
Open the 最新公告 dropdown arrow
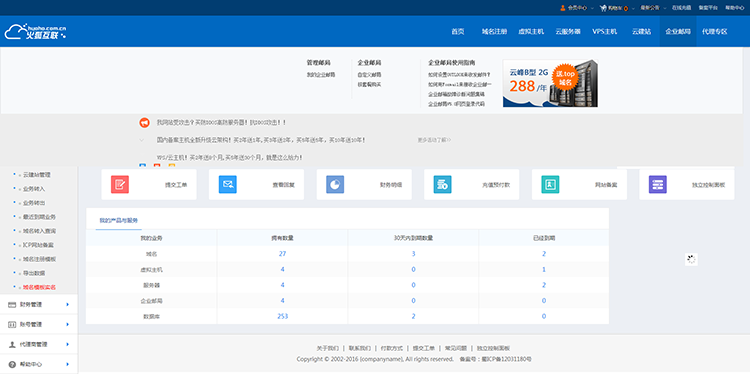click(664, 8)
